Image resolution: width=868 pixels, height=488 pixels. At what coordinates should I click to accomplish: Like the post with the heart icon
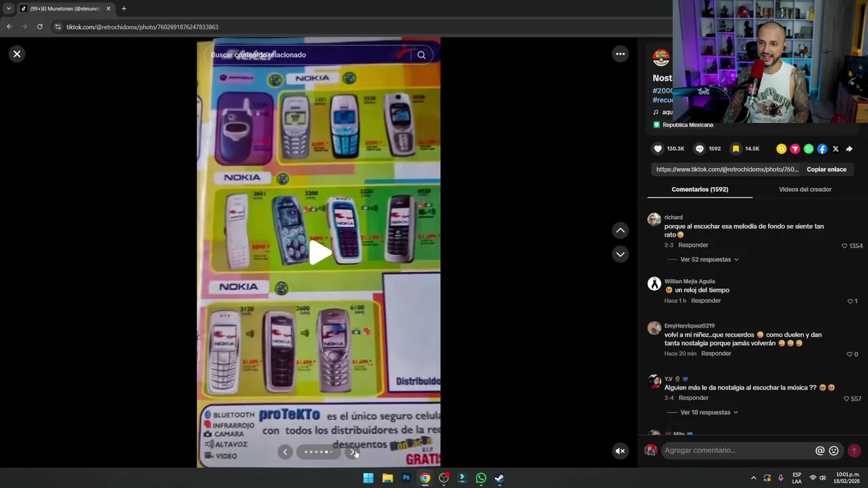(x=658, y=148)
